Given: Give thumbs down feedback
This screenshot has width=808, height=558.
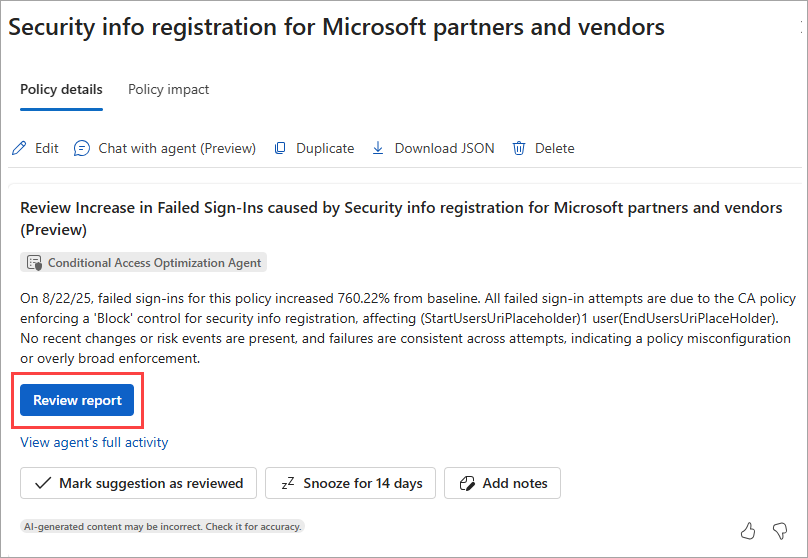Looking at the screenshot, I should 780,529.
